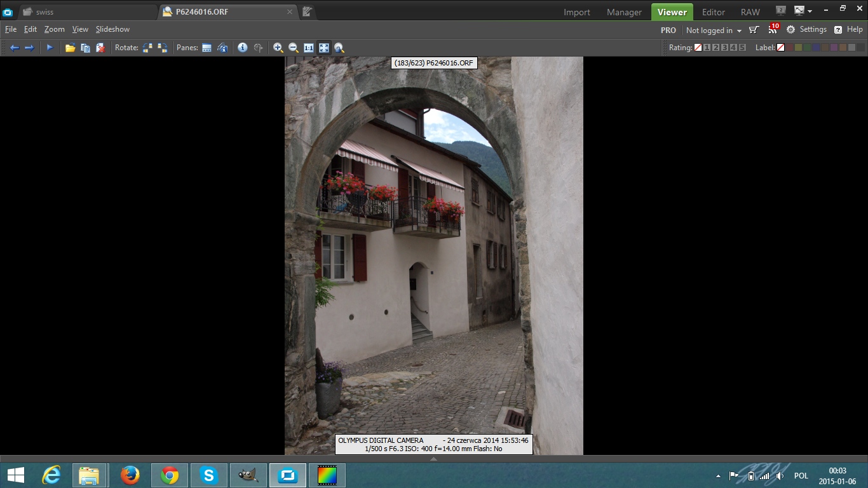Viewport: 868px width, 488px height.
Task: Click the delete file icon
Action: (x=100, y=48)
